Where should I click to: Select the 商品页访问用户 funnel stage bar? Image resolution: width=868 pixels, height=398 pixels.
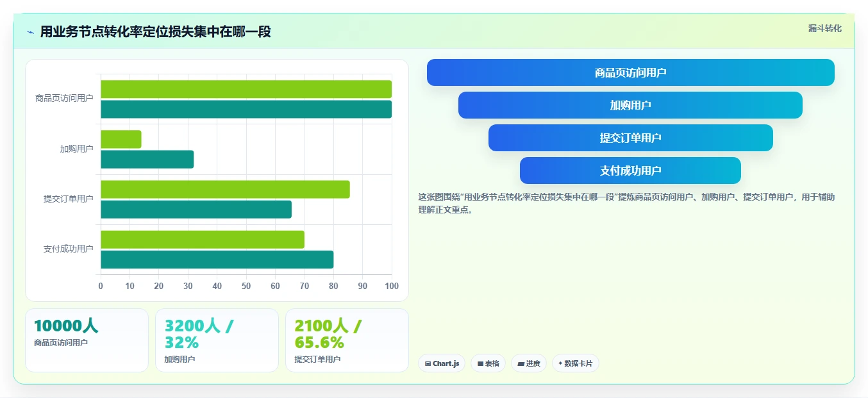coord(631,72)
